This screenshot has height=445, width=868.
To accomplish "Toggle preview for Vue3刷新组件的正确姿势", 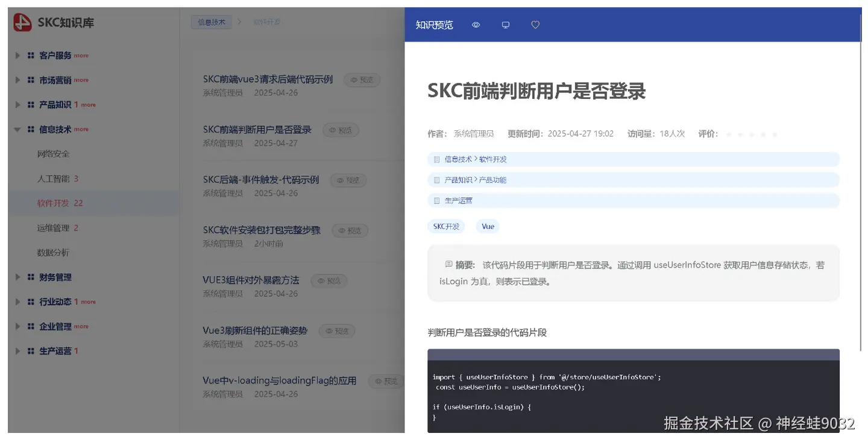I will click(x=336, y=330).
